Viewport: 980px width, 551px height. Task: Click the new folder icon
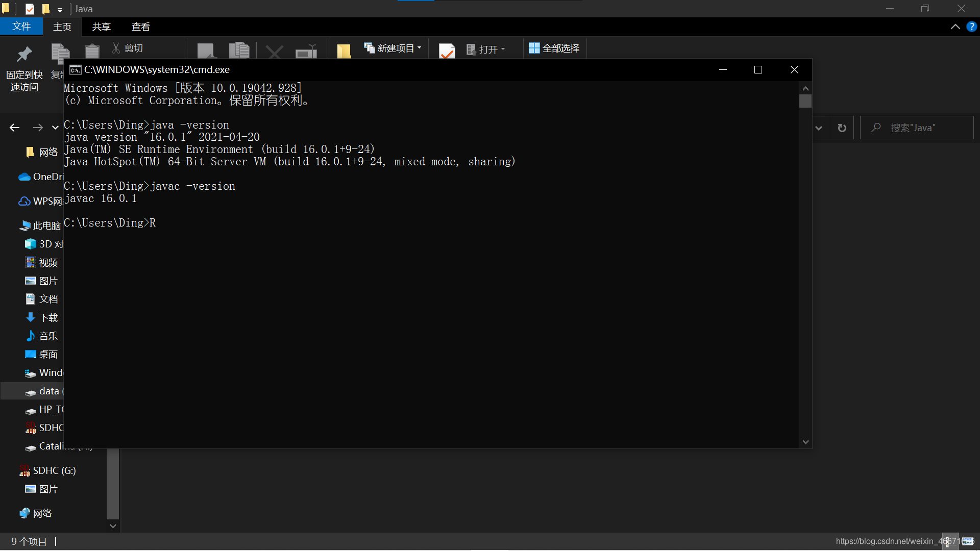click(344, 51)
